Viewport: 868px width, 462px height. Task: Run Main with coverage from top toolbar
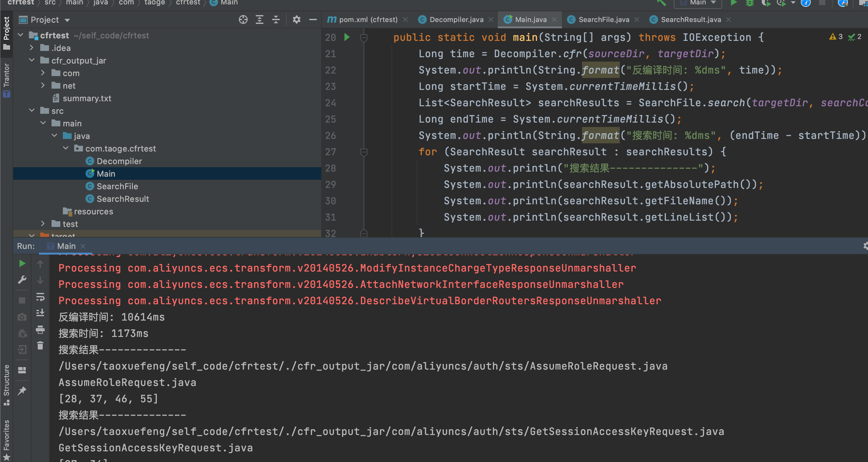click(766, 3)
